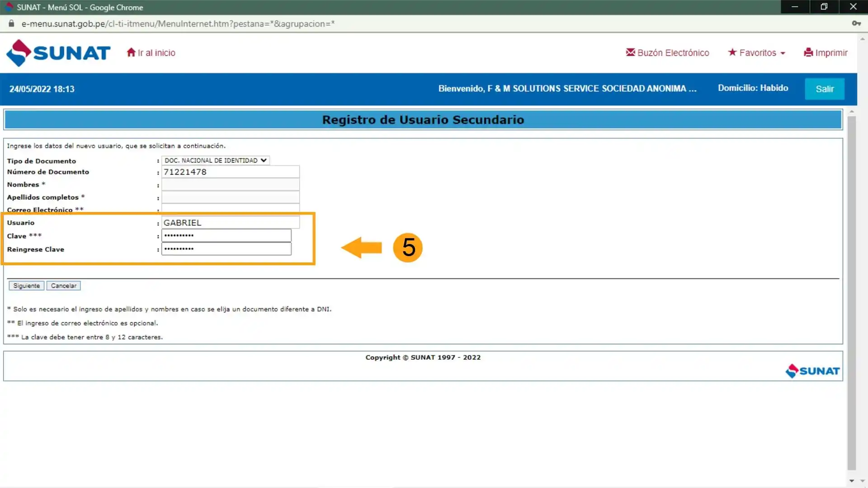The image size is (868, 488).
Task: Click the home icon beside Ir al inicio
Action: pos(131,52)
